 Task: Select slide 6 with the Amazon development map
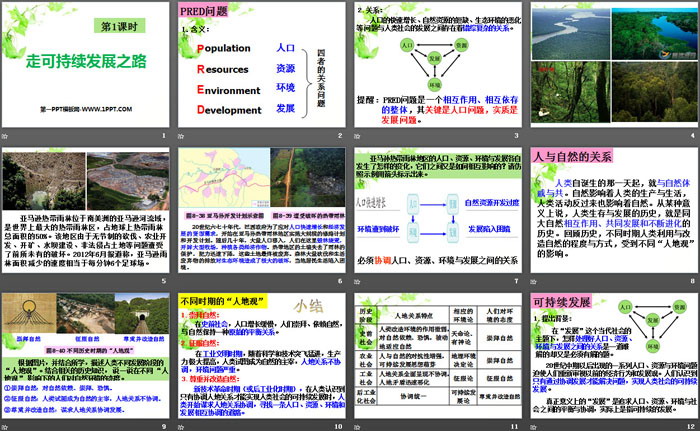(x=262, y=208)
